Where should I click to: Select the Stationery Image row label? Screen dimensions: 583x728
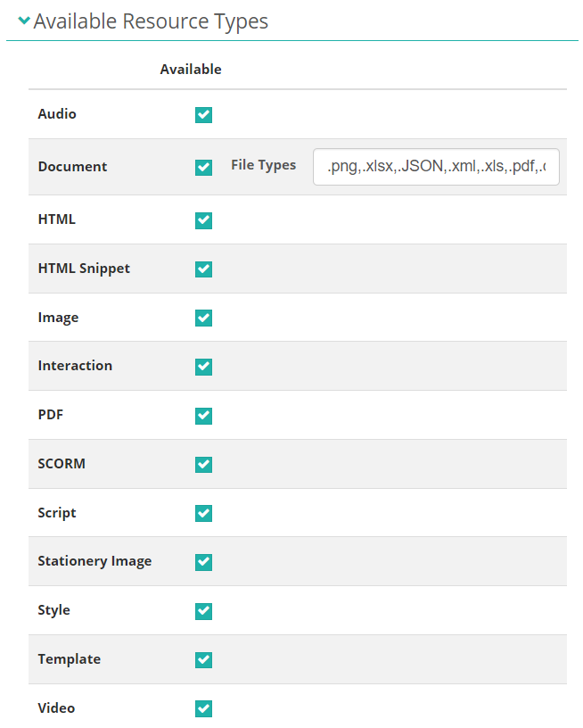(94, 561)
